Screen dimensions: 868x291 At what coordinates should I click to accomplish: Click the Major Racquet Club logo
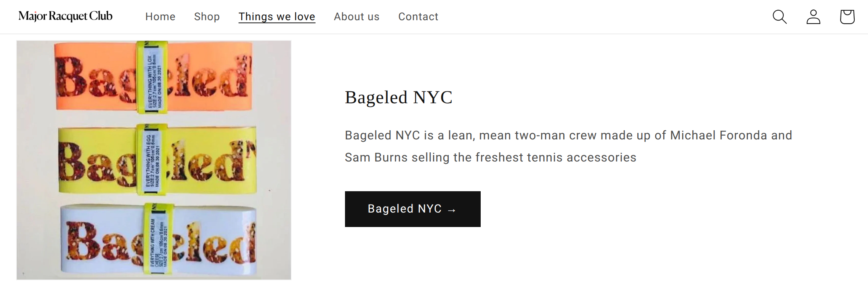[66, 16]
